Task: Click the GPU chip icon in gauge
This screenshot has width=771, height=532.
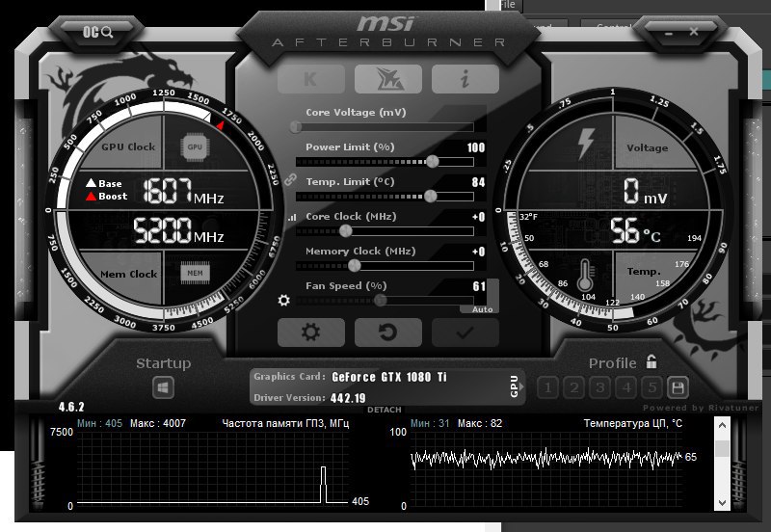Action: [195, 146]
